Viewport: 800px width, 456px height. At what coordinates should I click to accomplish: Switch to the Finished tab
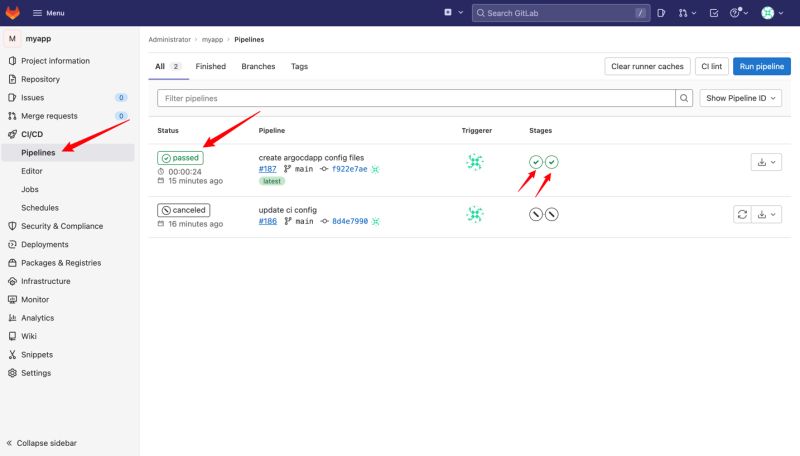pyautogui.click(x=210, y=66)
